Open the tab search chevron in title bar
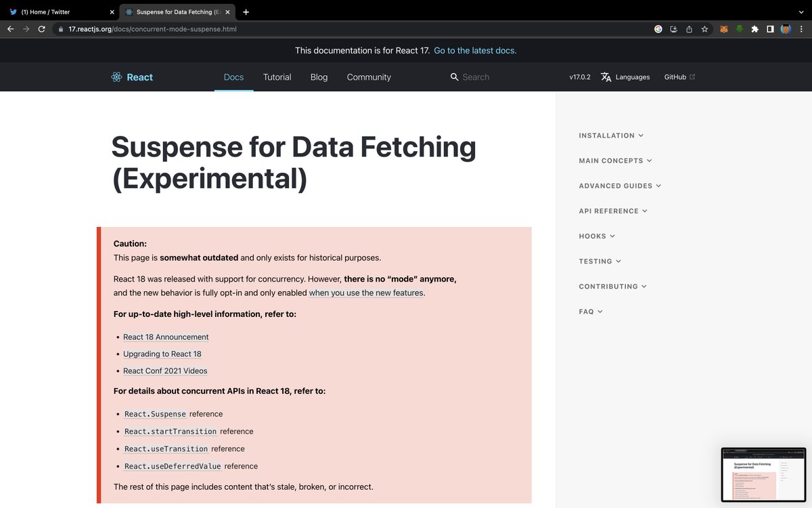The image size is (812, 508). [x=801, y=12]
